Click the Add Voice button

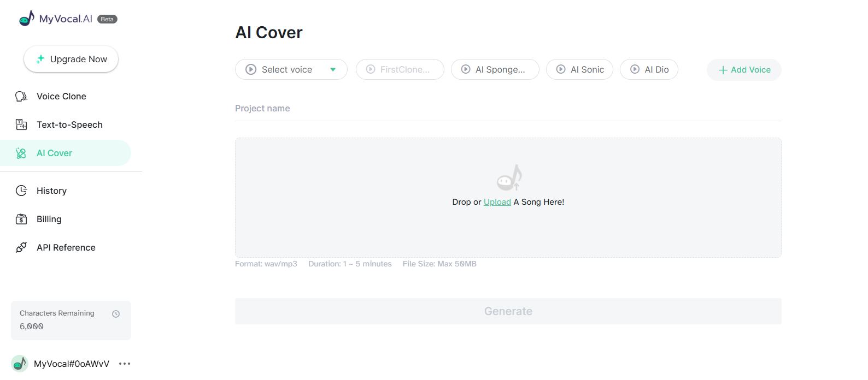(744, 70)
